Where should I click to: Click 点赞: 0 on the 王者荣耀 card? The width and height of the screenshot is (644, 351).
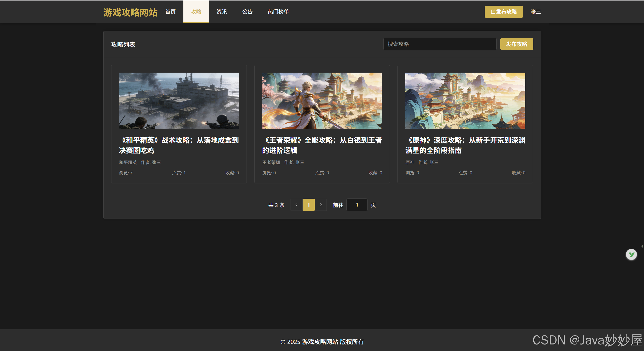pos(322,173)
